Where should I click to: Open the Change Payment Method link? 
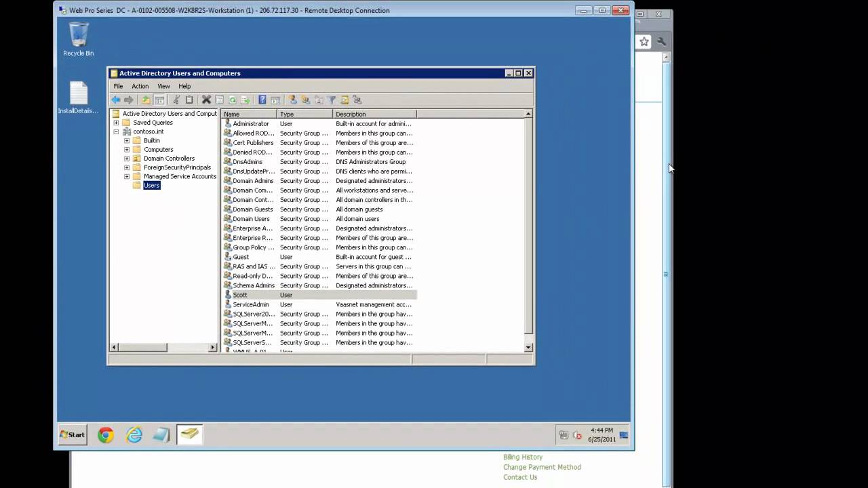(542, 467)
